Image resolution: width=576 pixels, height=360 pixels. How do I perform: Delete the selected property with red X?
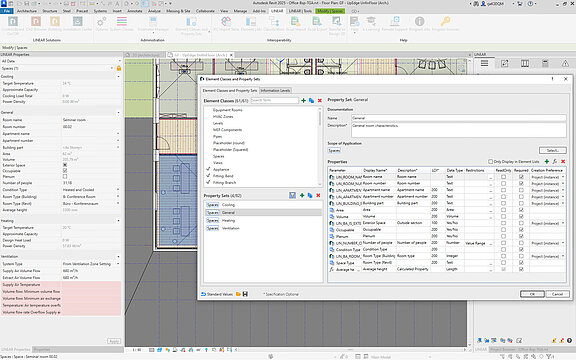point(563,161)
